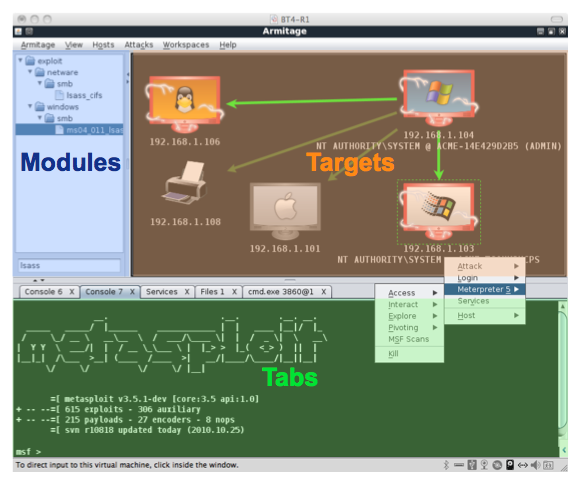Open the Attacks menu
Image resolution: width=580 pixels, height=484 pixels.
click(138, 45)
